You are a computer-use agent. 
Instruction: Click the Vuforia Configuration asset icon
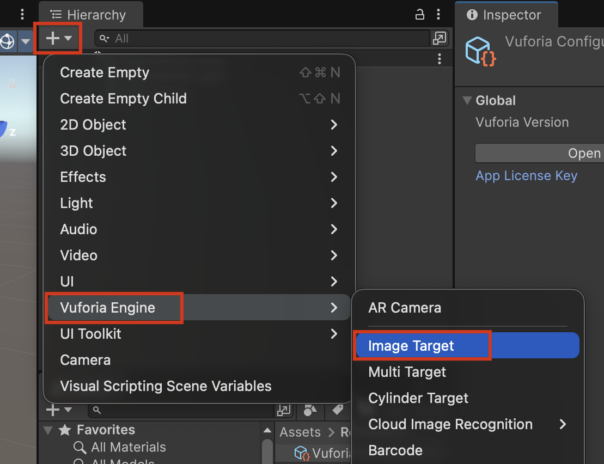pyautogui.click(x=482, y=50)
